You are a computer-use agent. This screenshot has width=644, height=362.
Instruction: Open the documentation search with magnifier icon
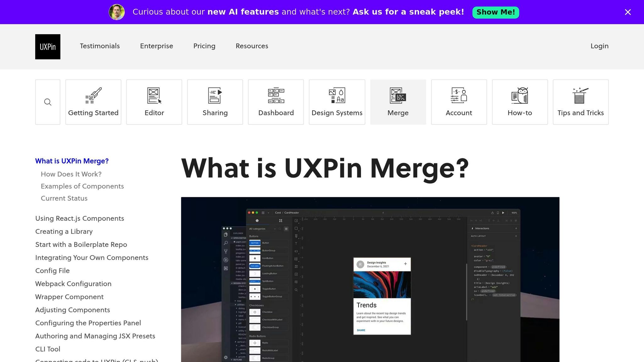point(48,102)
